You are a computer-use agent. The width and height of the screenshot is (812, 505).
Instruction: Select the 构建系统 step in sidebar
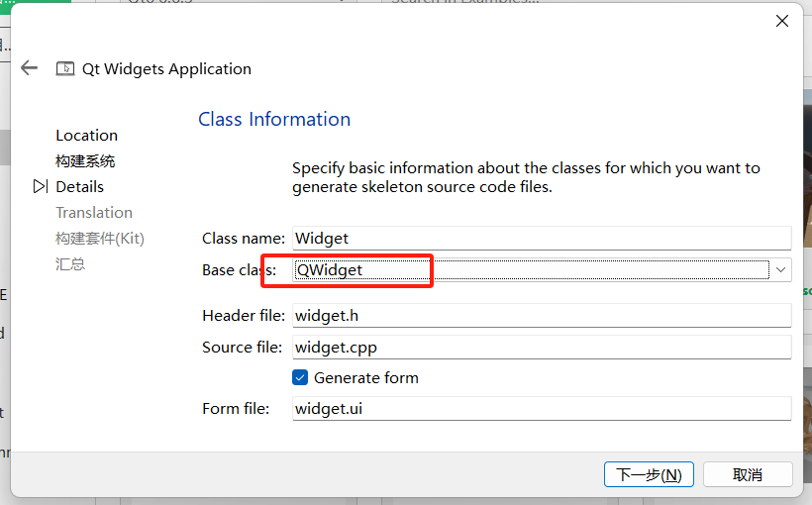(x=85, y=161)
